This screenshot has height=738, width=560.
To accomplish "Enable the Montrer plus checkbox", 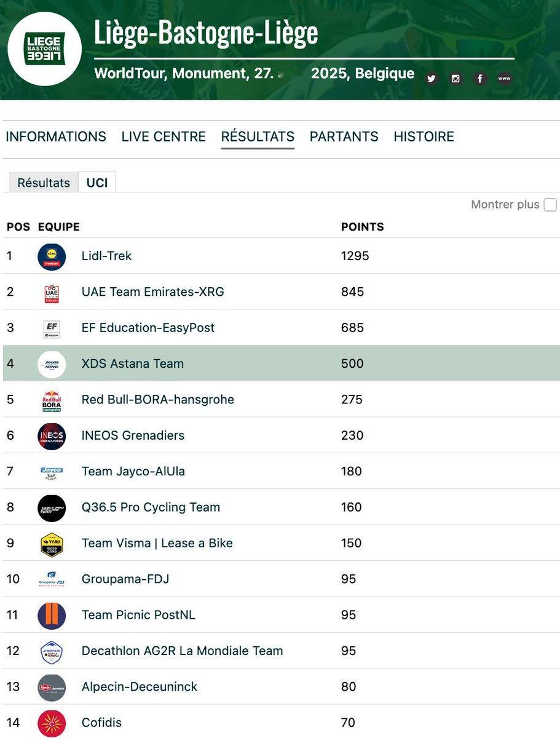I will [x=550, y=205].
